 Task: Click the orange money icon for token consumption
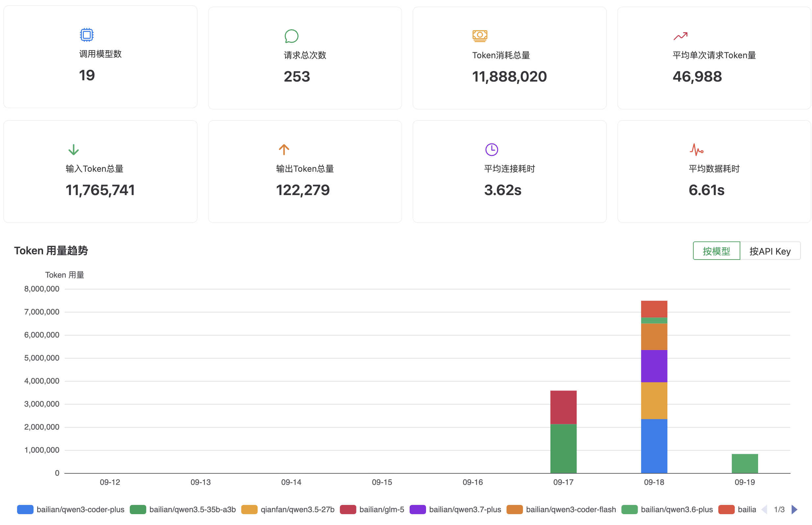480,36
